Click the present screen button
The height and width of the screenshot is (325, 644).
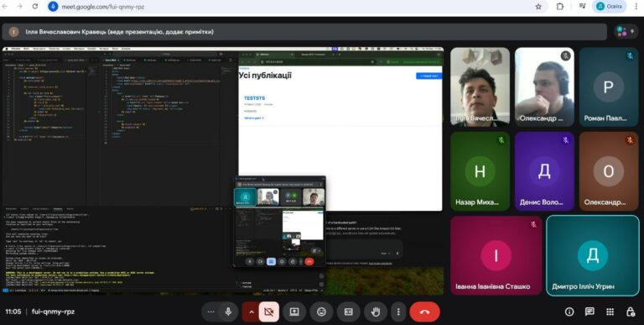click(294, 312)
